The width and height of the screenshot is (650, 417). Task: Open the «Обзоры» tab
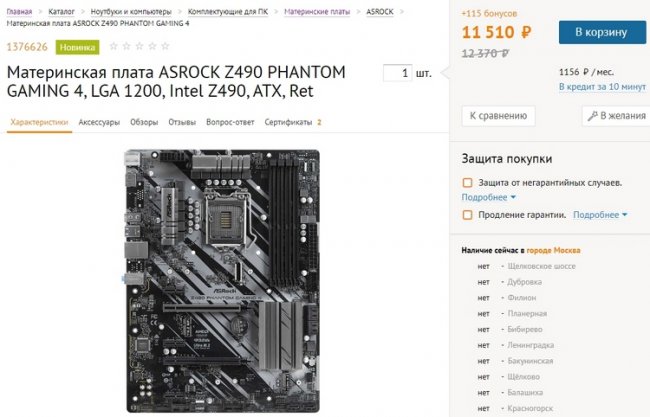click(144, 122)
